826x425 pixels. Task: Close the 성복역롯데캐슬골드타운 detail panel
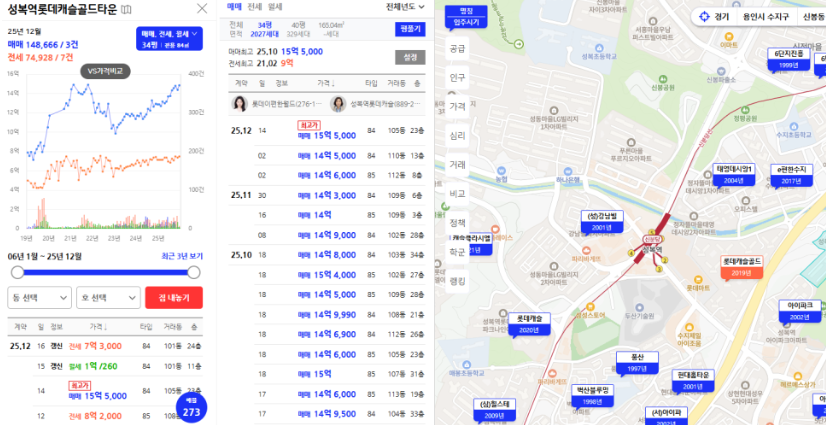[x=202, y=8]
